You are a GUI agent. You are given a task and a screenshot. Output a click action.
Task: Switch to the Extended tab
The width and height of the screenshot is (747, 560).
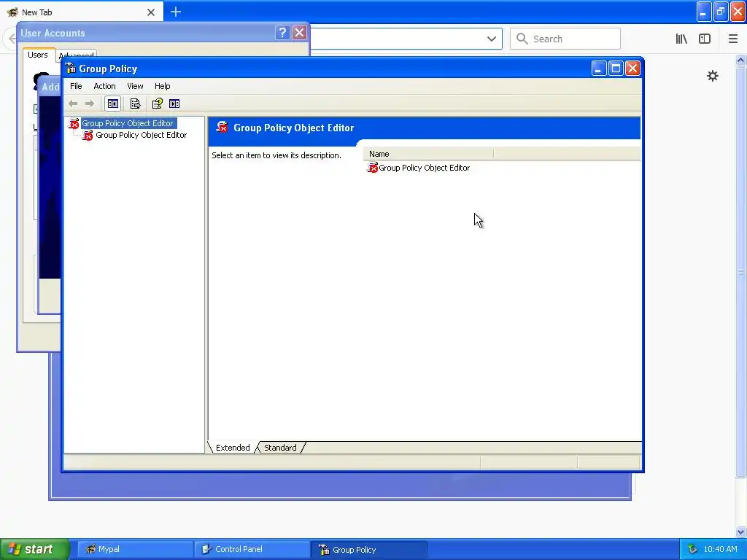(x=233, y=448)
